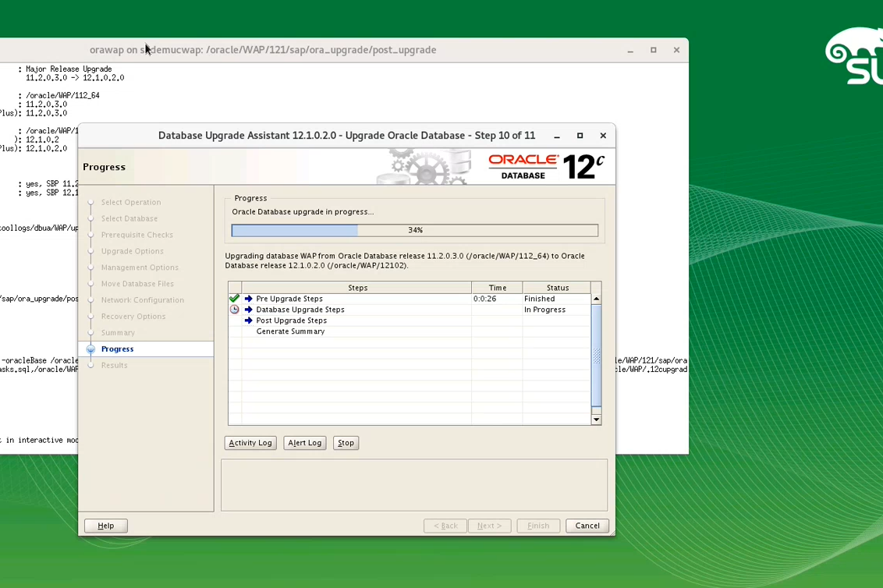Click the 'Oracle Database upgrade in progress...' text

click(303, 212)
